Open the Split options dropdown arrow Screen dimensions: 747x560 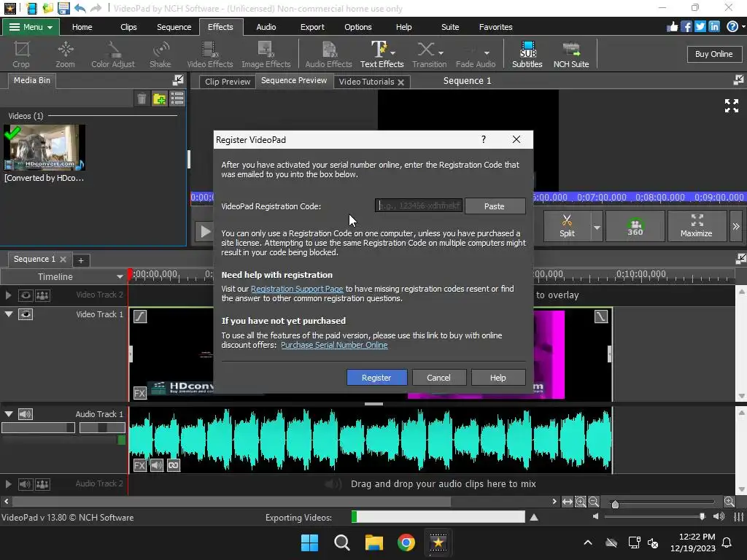[x=597, y=227]
